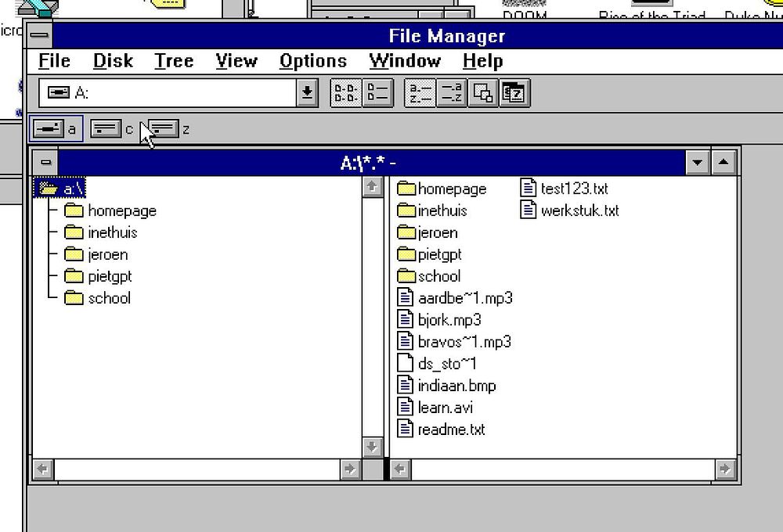The height and width of the screenshot is (532, 783).
Task: Select file werkstuk.txt
Action: (569, 210)
